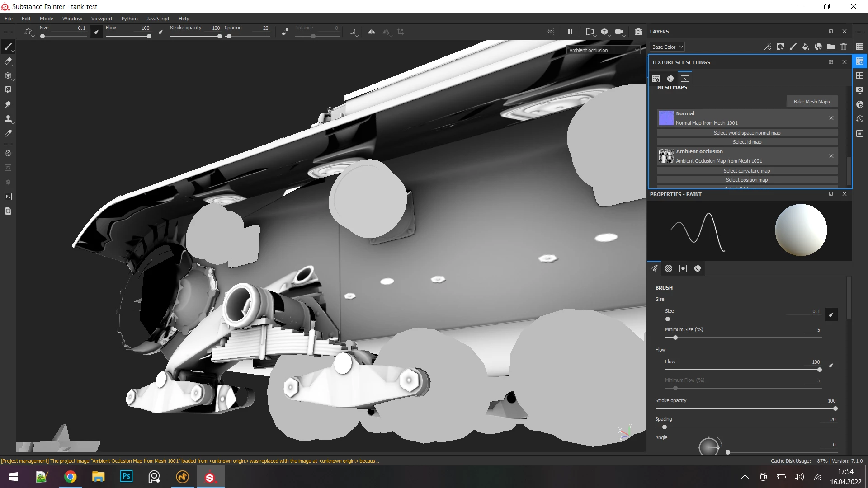This screenshot has height=488, width=868.
Task: Click Select curvature map
Action: (747, 171)
